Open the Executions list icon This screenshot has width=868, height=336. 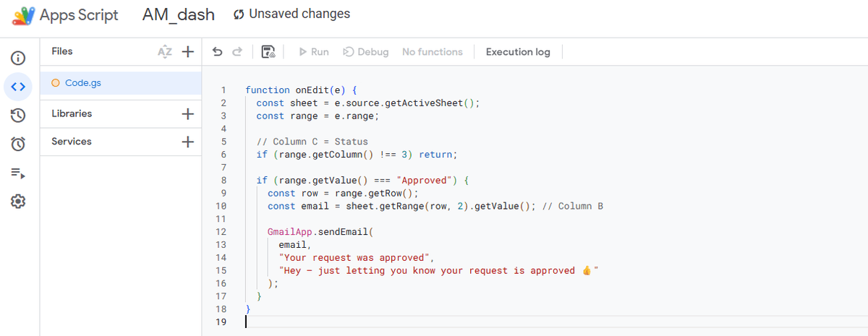point(19,173)
